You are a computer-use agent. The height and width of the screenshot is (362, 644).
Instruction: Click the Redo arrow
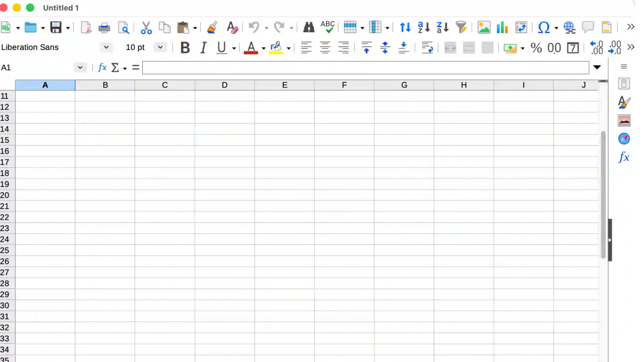[279, 27]
